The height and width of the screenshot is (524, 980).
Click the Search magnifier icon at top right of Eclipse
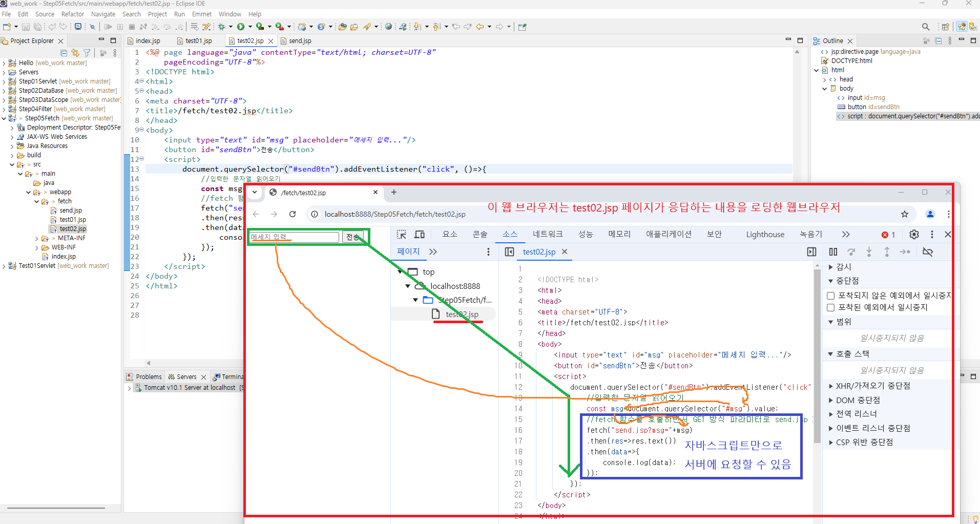tap(925, 27)
